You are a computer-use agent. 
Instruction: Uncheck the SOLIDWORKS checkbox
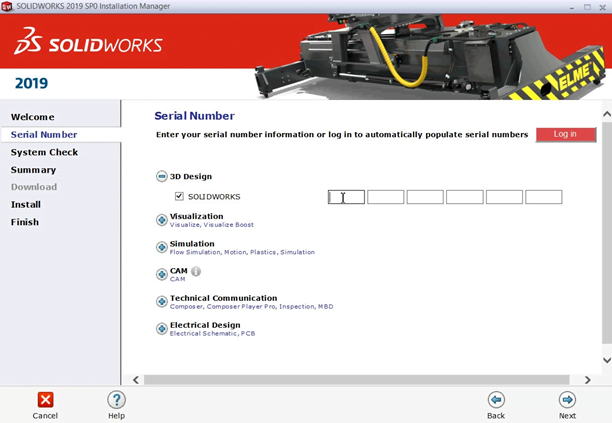tap(179, 197)
